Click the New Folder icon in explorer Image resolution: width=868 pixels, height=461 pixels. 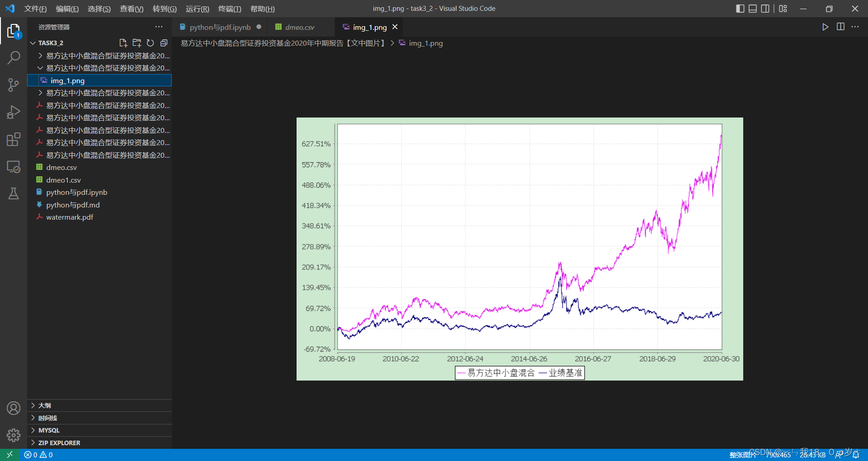(137, 43)
